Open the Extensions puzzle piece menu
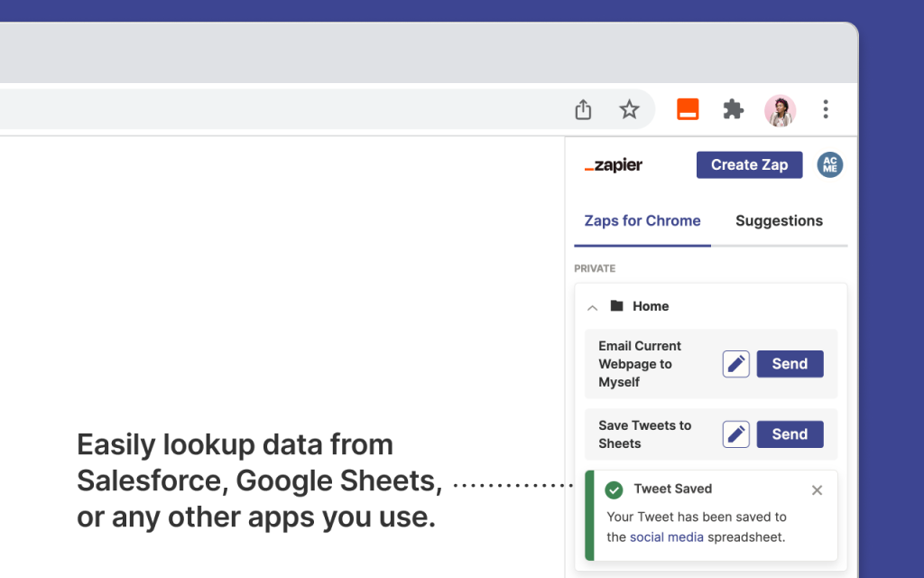 pos(734,110)
